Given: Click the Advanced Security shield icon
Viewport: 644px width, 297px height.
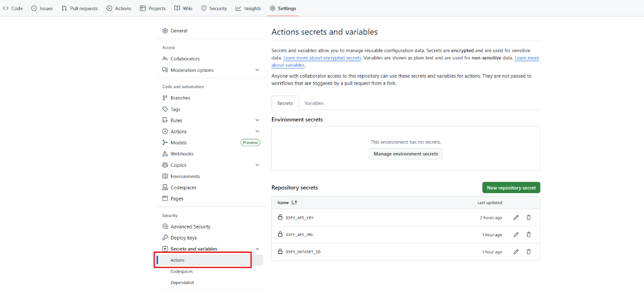Looking at the screenshot, I should (165, 227).
